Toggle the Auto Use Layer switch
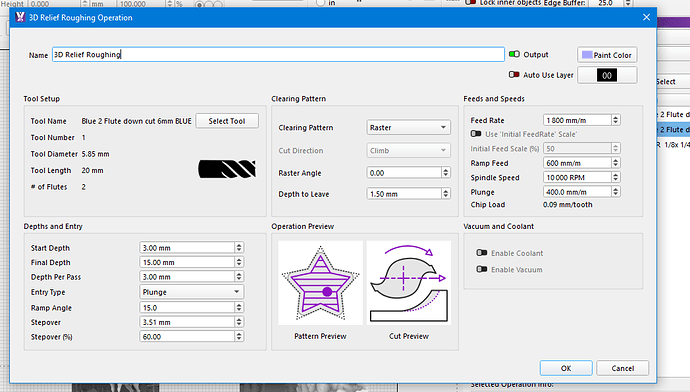The width and height of the screenshot is (690, 392). coord(514,75)
